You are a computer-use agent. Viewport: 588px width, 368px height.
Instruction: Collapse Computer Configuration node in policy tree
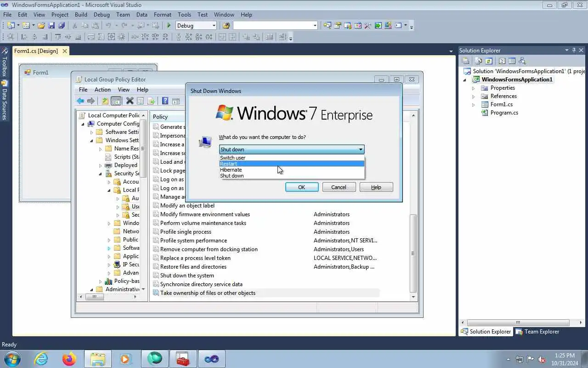83,124
